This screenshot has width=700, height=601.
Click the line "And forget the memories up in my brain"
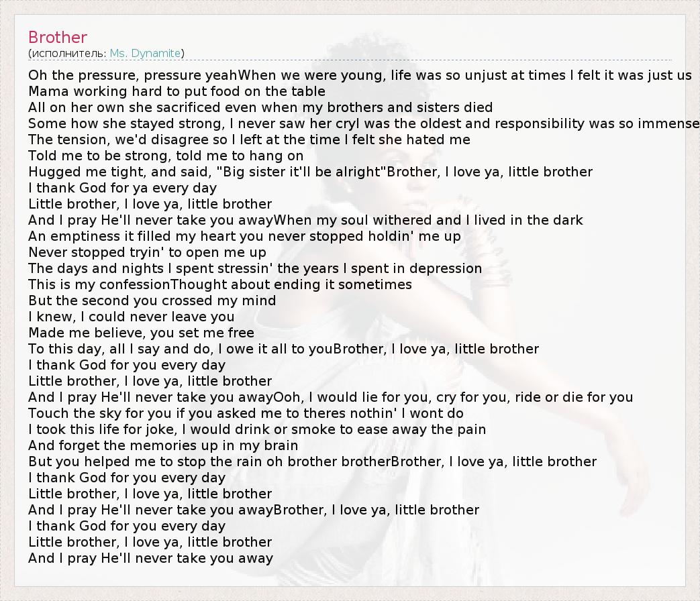click(163, 445)
